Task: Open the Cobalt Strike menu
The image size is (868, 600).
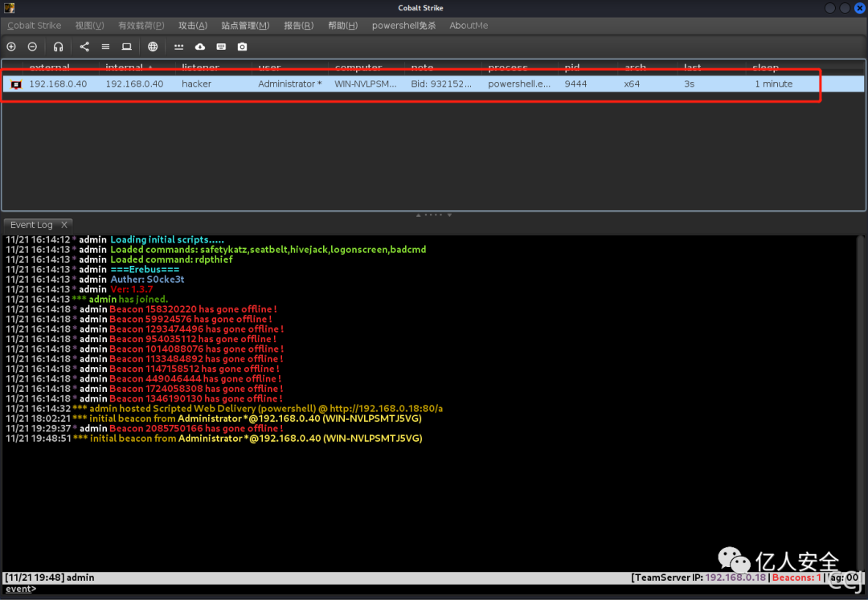Action: (35, 26)
